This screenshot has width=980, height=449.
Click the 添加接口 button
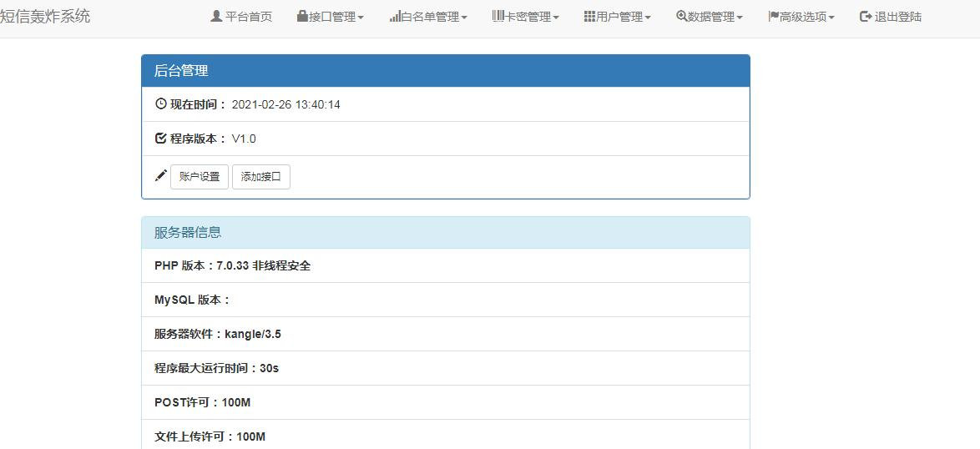point(261,177)
